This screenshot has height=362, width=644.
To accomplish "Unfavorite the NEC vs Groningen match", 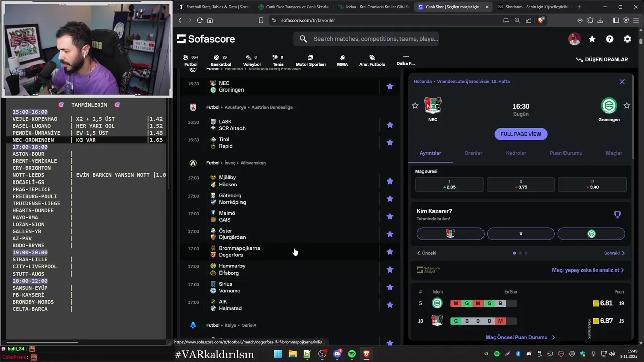I will (x=390, y=86).
